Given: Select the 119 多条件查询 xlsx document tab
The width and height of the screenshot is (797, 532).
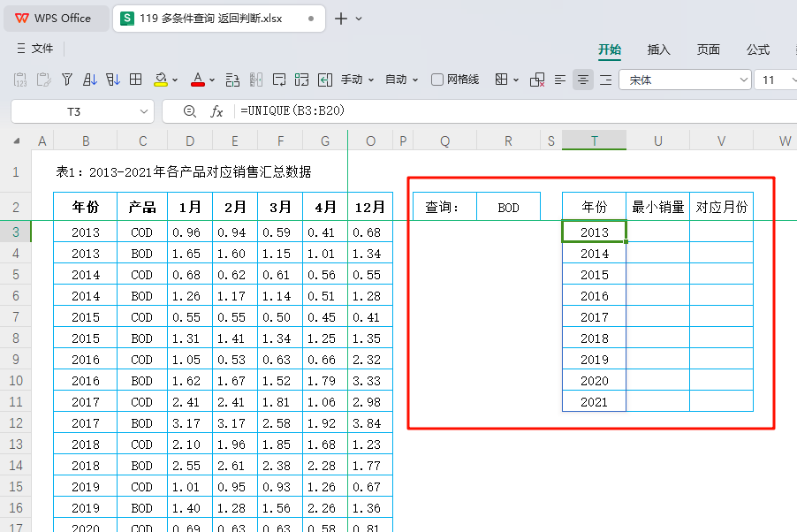Looking at the screenshot, I should [x=218, y=19].
